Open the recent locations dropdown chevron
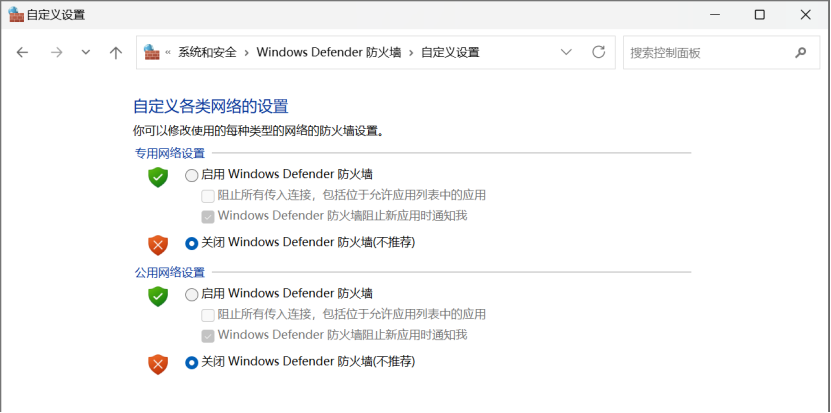 85,52
